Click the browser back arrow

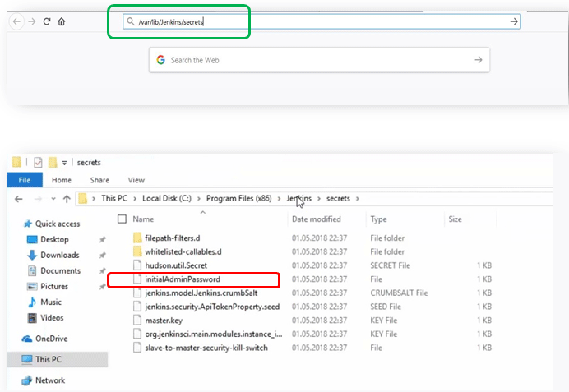16,21
